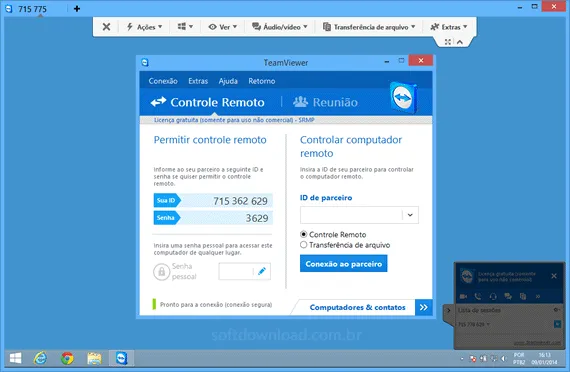Expand more options chevrons in session panel
Screen dimensions: 570x372
538,296
